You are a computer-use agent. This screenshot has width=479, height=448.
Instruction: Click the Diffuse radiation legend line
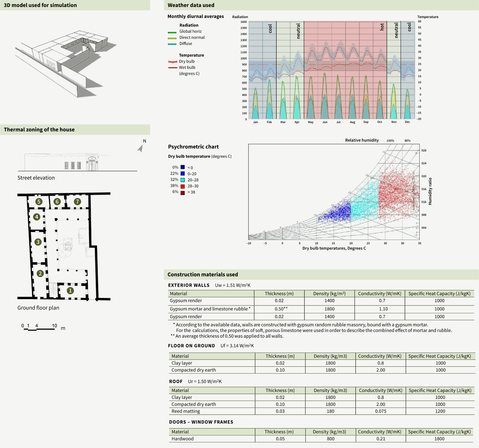click(x=172, y=44)
